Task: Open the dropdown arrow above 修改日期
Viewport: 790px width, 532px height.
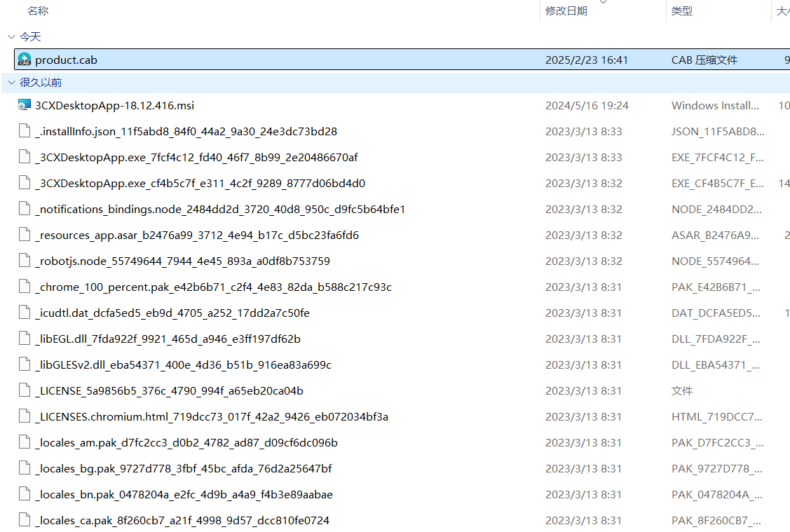Action: click(603, 2)
